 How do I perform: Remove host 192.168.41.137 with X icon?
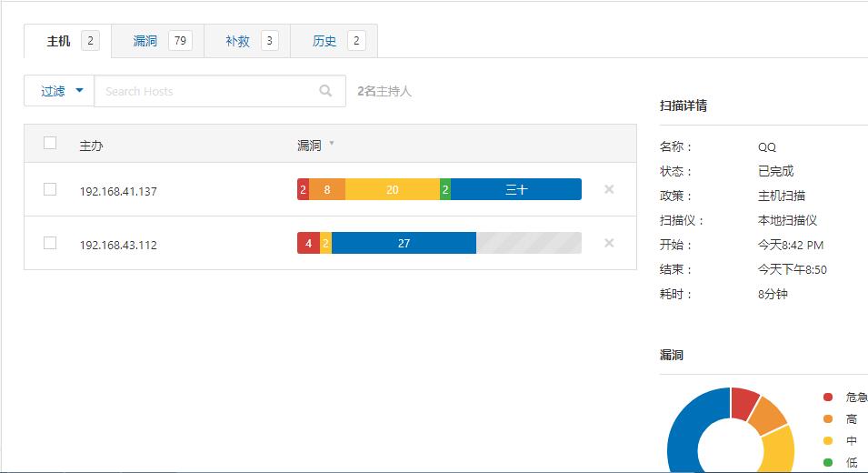click(x=609, y=189)
